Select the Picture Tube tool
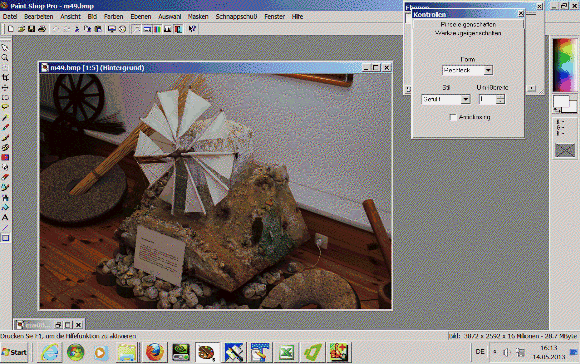The width and height of the screenshot is (580, 364). point(5,188)
